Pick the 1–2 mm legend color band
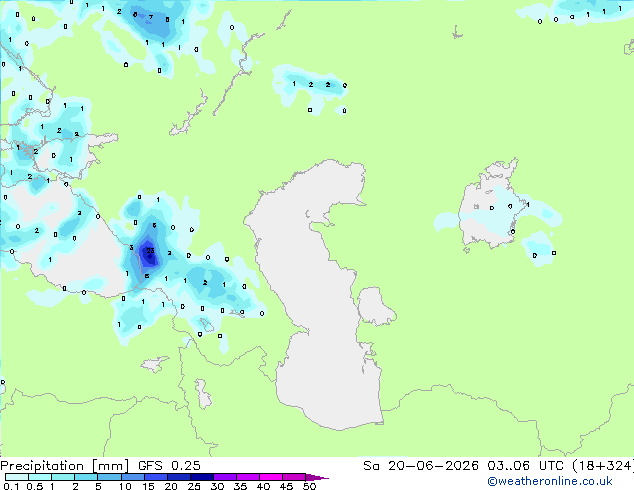Viewport: 634px width, 490px height. coord(63,477)
